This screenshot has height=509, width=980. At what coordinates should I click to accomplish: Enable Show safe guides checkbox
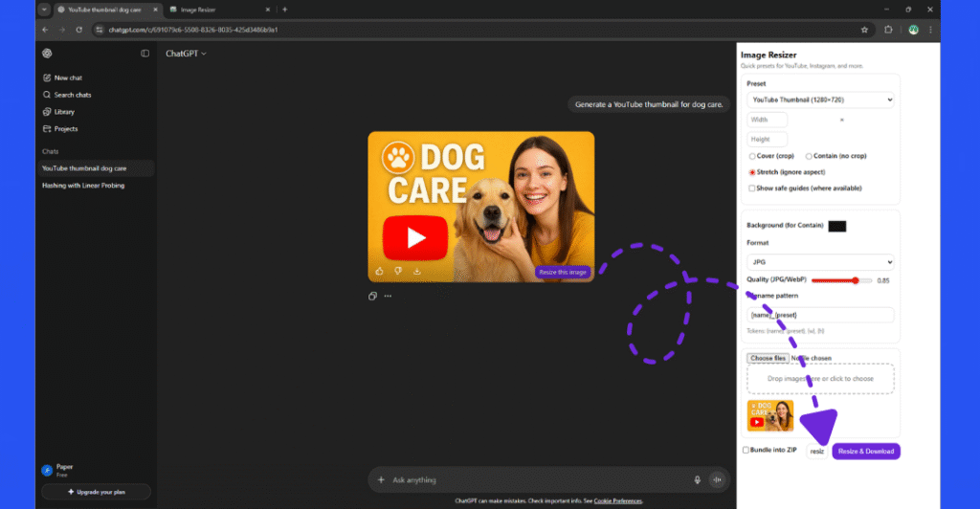click(752, 188)
